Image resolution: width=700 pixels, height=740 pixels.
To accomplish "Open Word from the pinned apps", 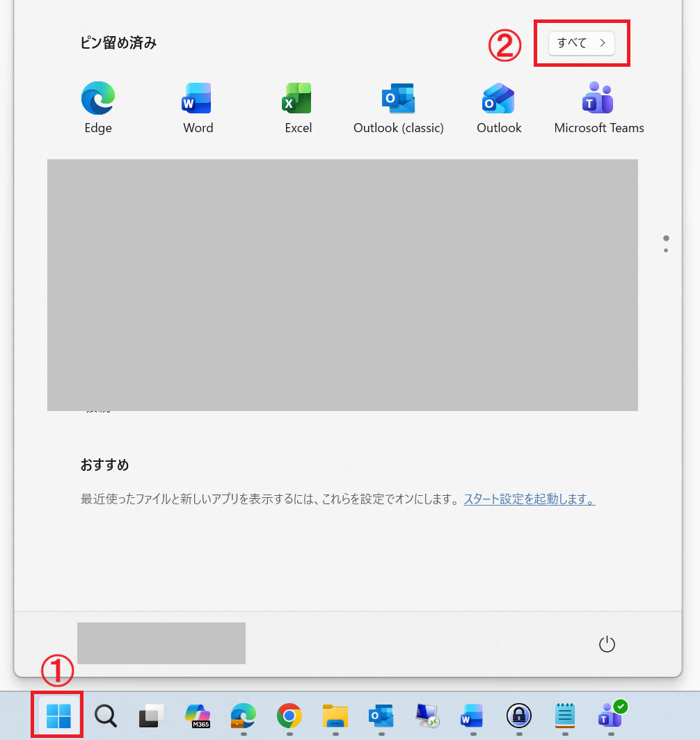I will (x=198, y=98).
